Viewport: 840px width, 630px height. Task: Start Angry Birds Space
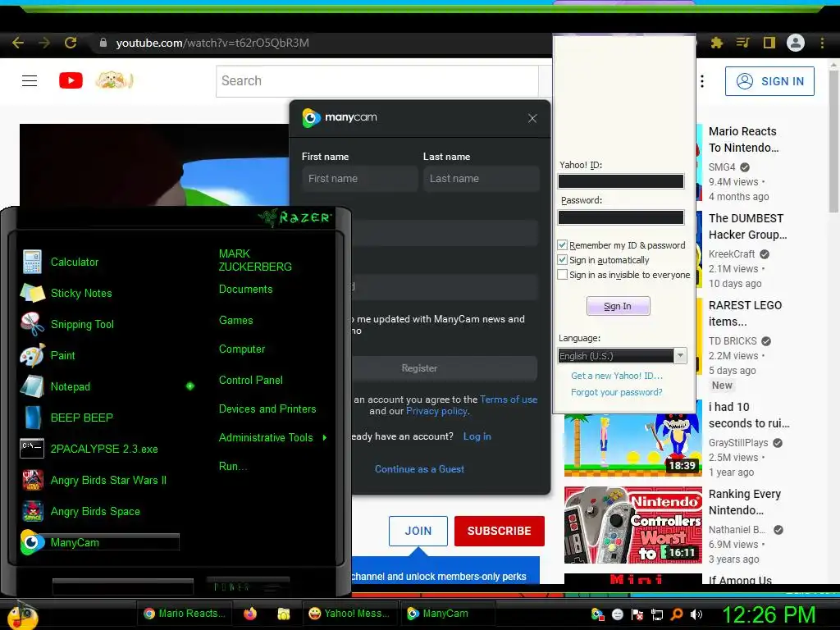(95, 511)
